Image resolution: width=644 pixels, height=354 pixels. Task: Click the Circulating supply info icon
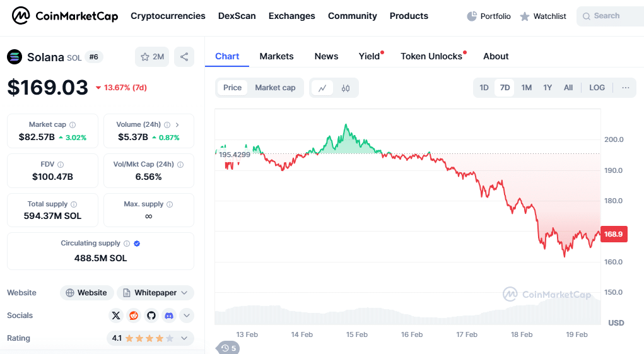[127, 244]
